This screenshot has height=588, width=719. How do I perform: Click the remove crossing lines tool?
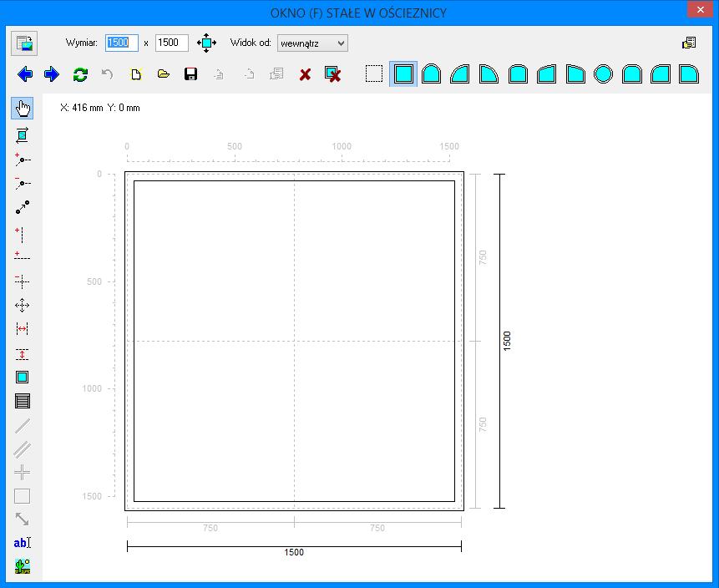click(x=22, y=281)
